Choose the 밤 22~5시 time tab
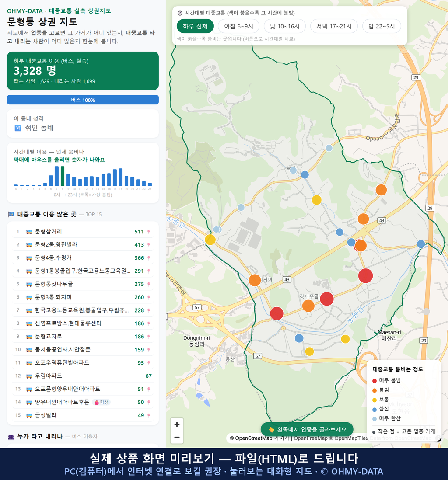This screenshot has width=448, height=480. (x=381, y=26)
